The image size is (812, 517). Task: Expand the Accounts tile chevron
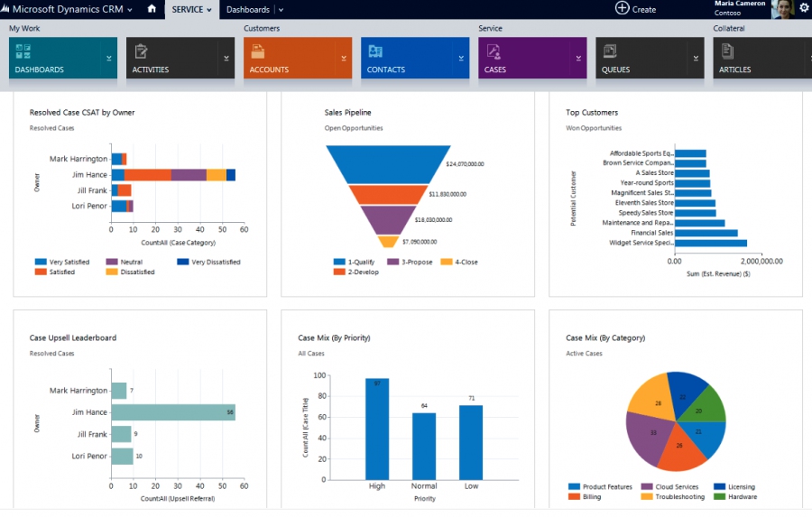click(344, 58)
